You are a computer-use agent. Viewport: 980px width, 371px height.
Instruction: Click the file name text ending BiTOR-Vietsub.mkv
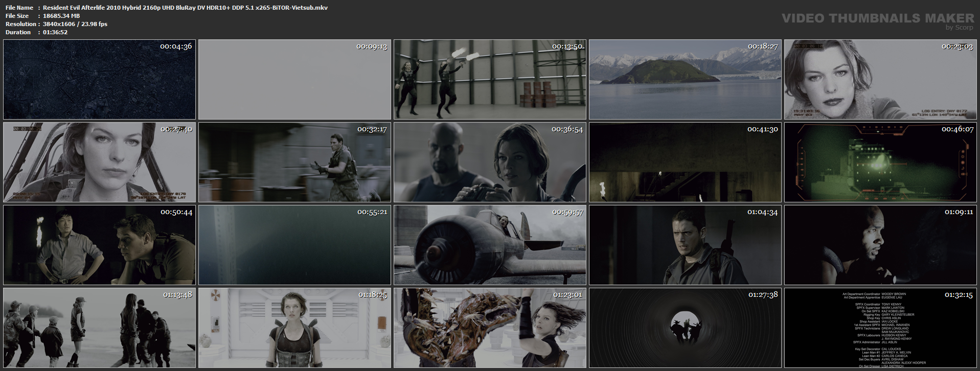pyautogui.click(x=186, y=8)
